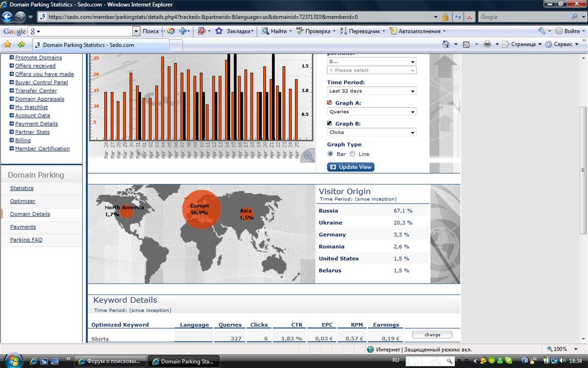
Task: Open the Home page toolbar icon
Action: tap(446, 44)
